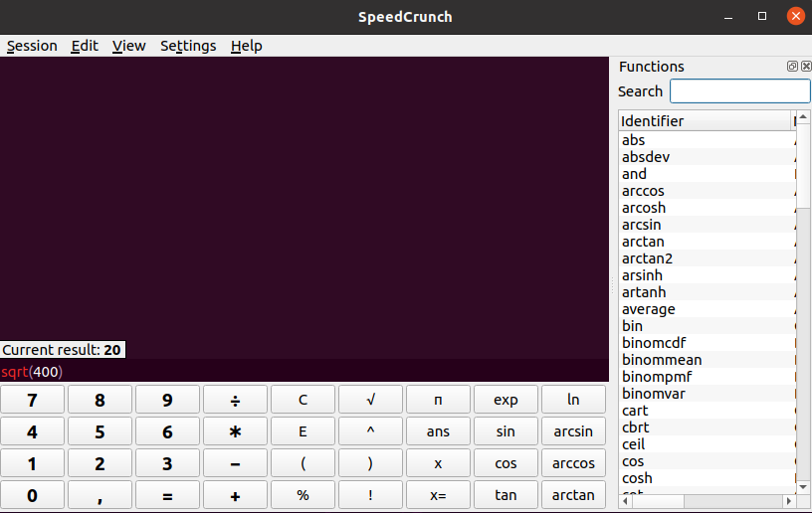Click the arccos keypad button
This screenshot has height=513, width=812.
(x=573, y=463)
